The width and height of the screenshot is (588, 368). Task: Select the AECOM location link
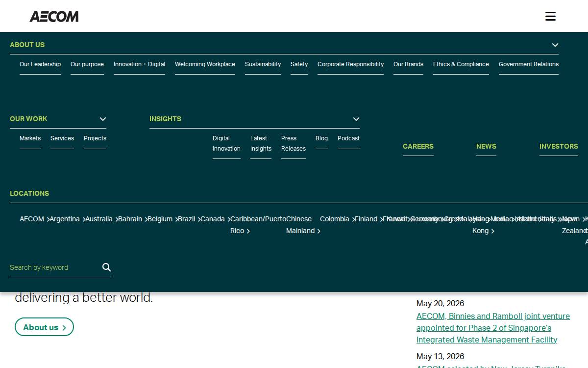[35, 219]
